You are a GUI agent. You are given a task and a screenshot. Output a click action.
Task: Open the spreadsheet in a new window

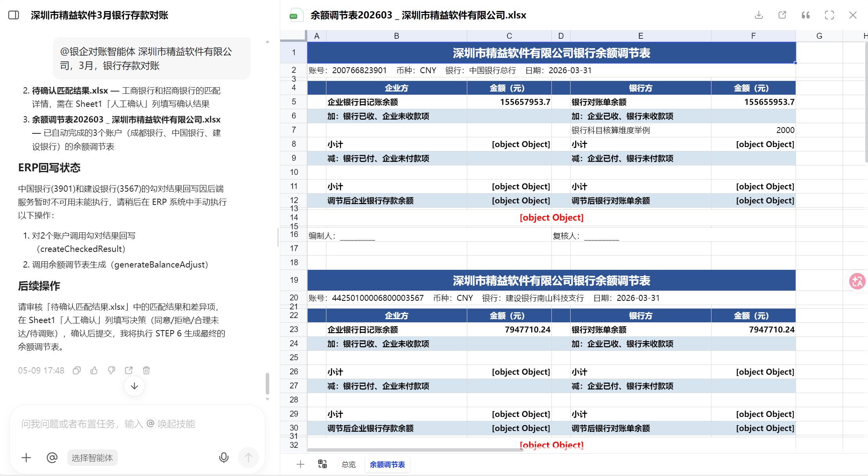coord(782,15)
